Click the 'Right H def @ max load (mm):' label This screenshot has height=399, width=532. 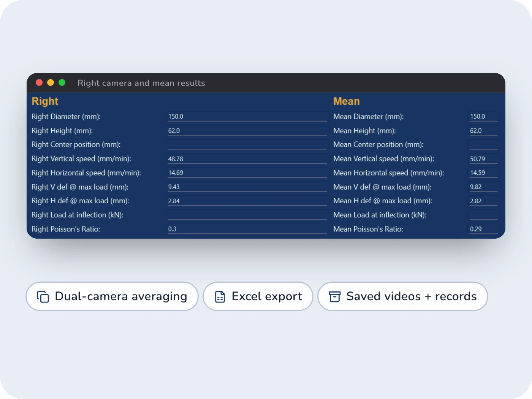pyautogui.click(x=81, y=201)
